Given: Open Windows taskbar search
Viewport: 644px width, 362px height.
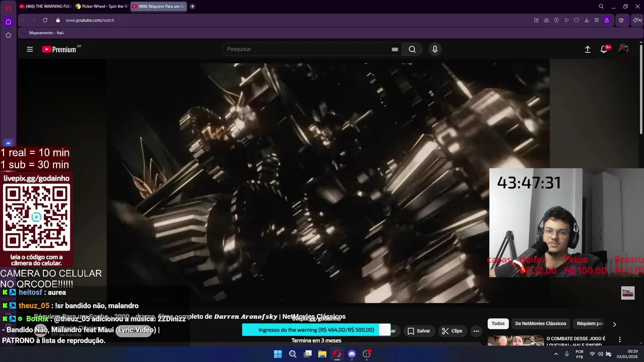Looking at the screenshot, I should coord(293,354).
